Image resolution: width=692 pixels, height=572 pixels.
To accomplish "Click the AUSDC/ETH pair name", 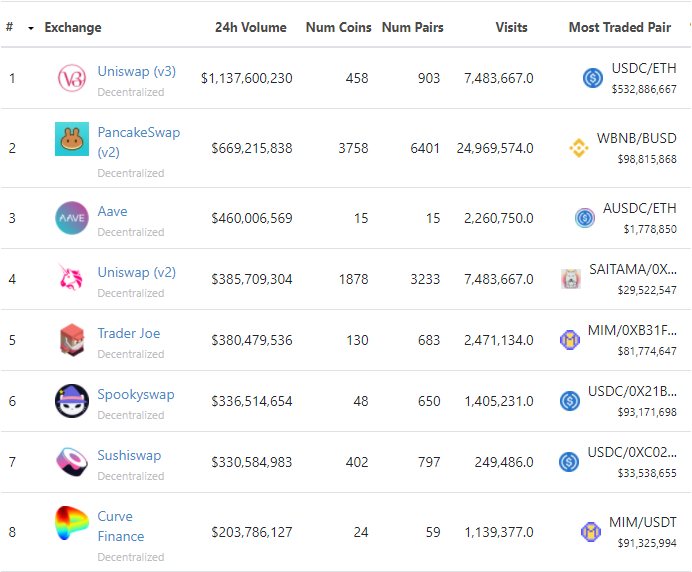I will coord(639,208).
